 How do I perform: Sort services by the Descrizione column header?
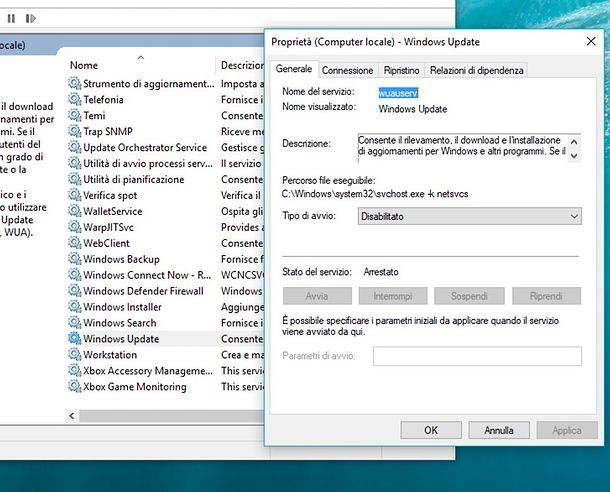242,65
